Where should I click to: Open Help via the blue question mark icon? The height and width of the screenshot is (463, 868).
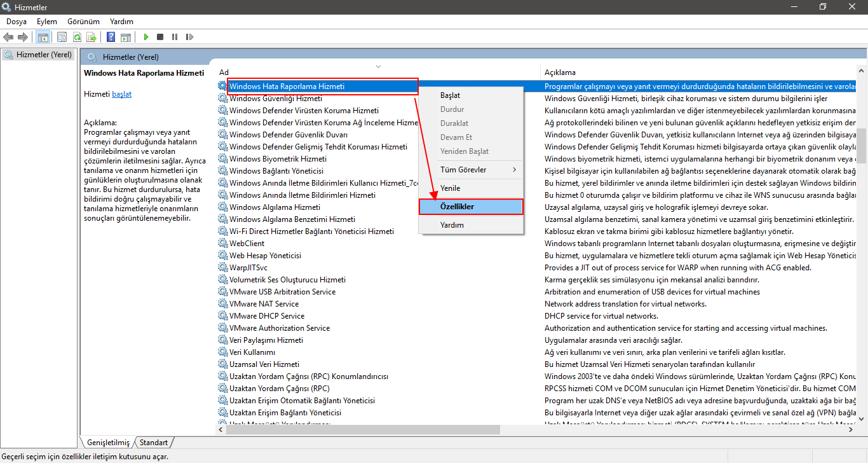[x=110, y=36]
